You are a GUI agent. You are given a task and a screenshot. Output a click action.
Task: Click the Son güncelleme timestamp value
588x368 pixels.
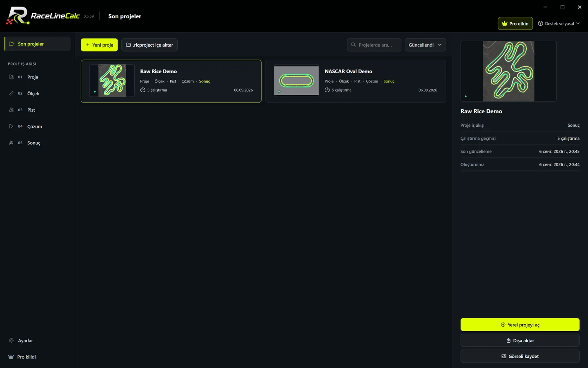click(559, 151)
